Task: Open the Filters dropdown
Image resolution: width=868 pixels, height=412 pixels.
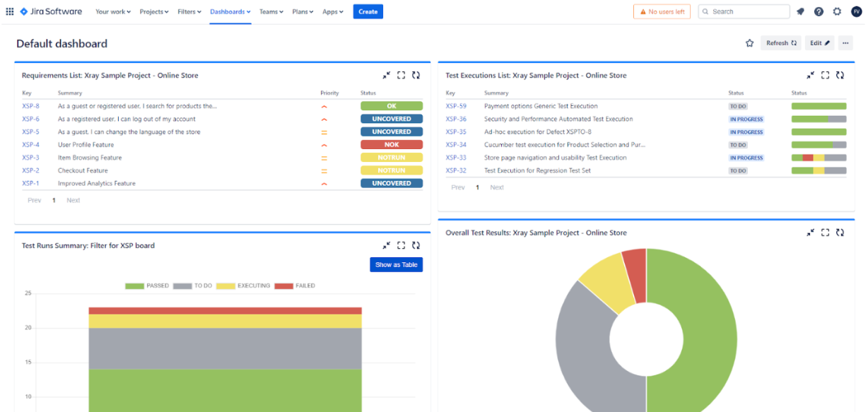Action: 188,11
